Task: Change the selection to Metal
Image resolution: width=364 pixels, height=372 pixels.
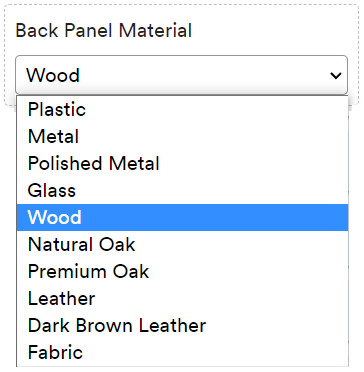Action: (x=182, y=136)
